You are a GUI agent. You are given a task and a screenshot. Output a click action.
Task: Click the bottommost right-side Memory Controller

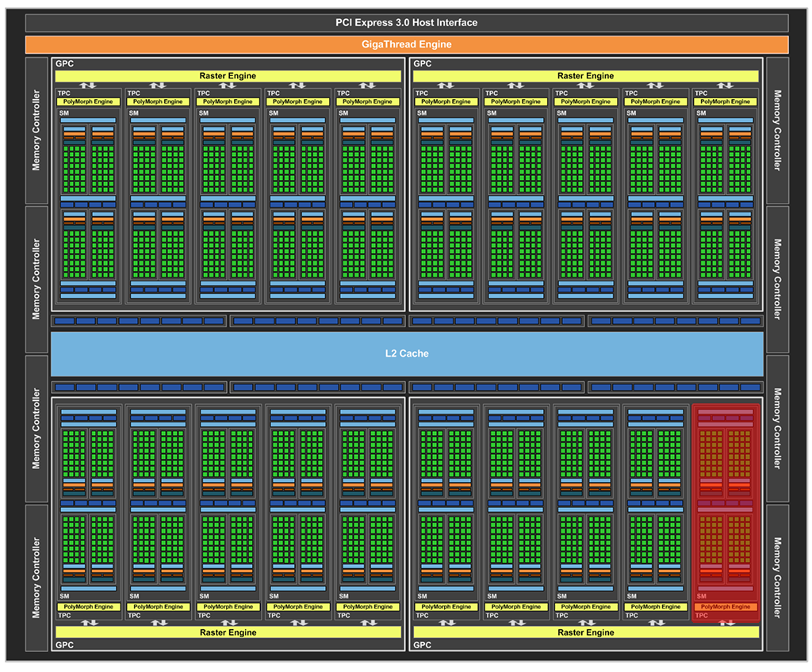coord(777,577)
